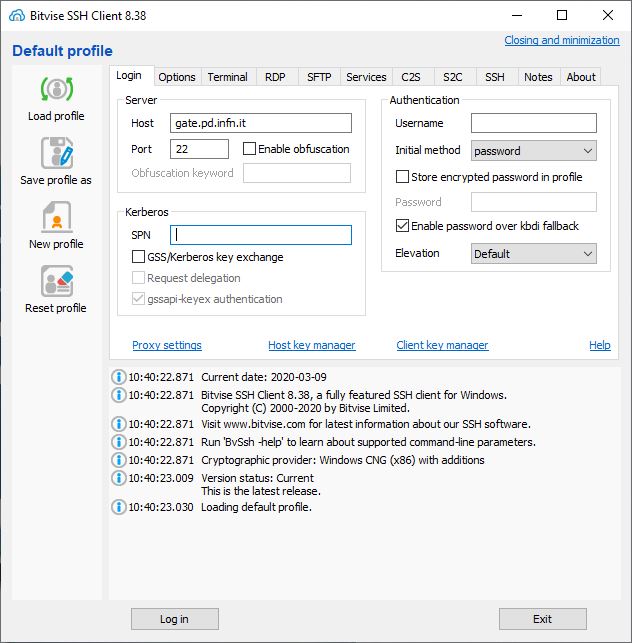Open the Notes tab
Viewport: 632px width, 643px height.
(x=538, y=77)
